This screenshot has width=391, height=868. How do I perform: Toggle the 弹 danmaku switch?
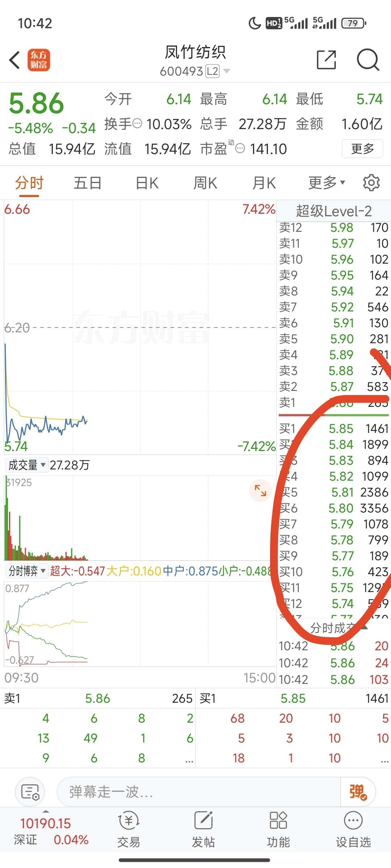[x=358, y=792]
